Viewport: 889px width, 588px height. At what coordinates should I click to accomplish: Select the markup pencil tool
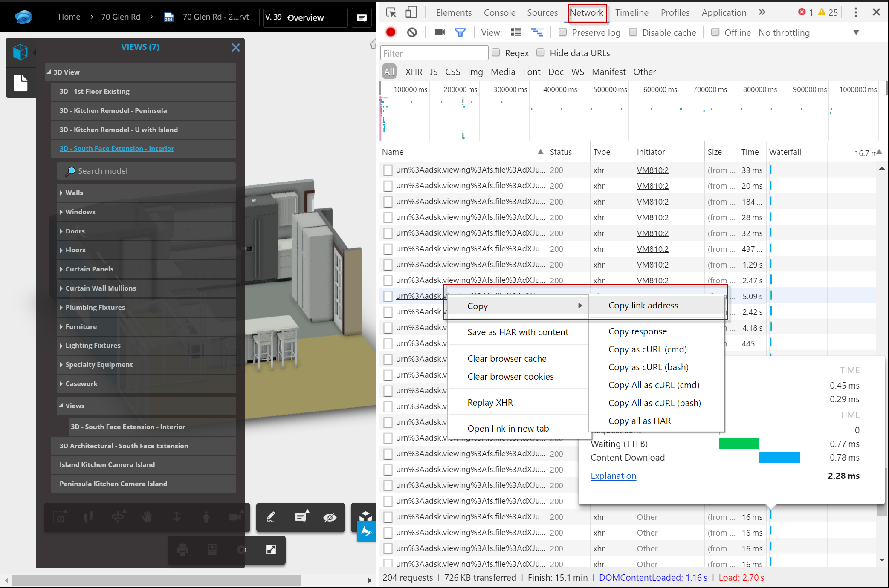click(x=271, y=517)
